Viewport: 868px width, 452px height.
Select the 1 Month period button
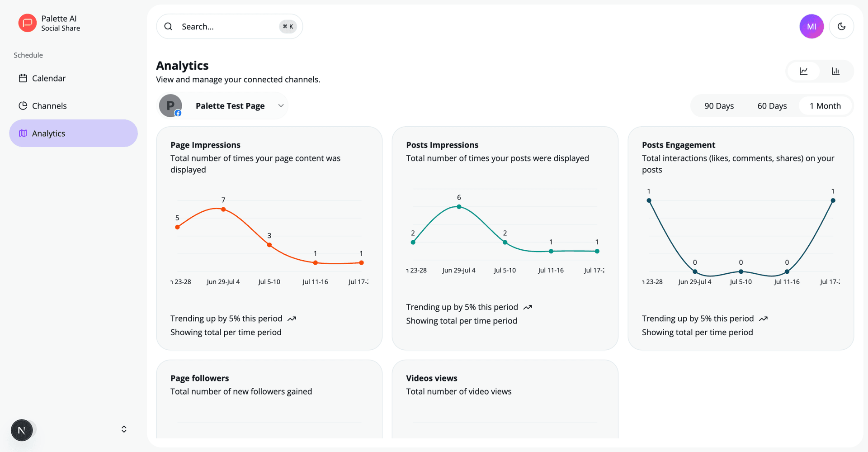coord(826,105)
